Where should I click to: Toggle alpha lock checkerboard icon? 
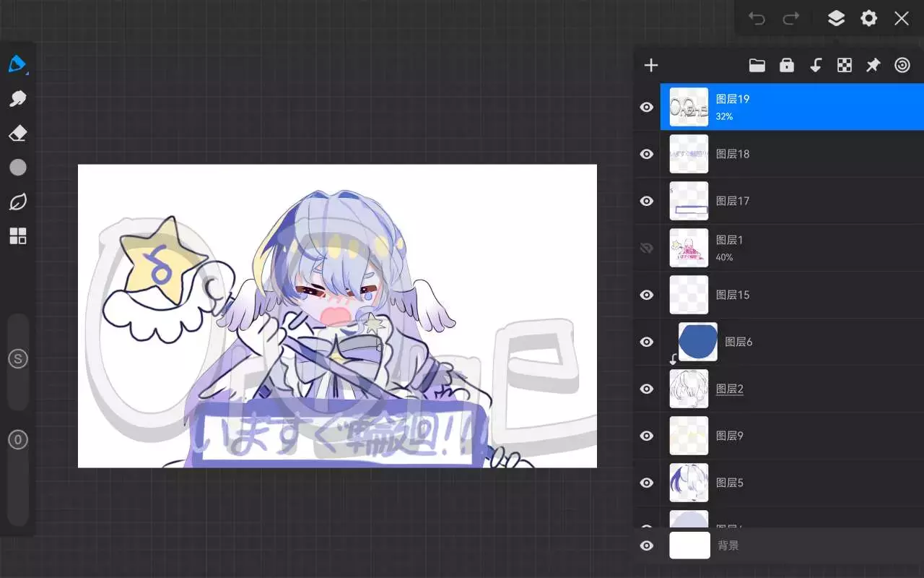[x=844, y=66]
